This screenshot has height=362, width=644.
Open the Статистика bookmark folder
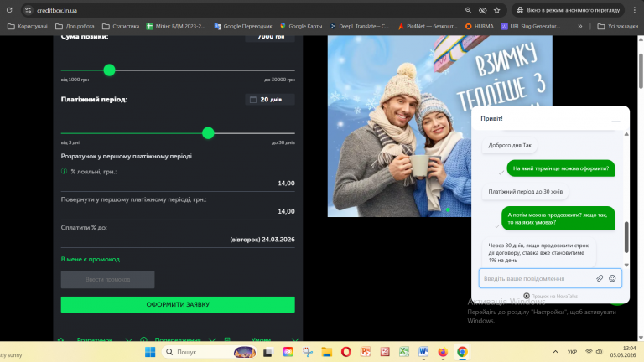(x=121, y=26)
